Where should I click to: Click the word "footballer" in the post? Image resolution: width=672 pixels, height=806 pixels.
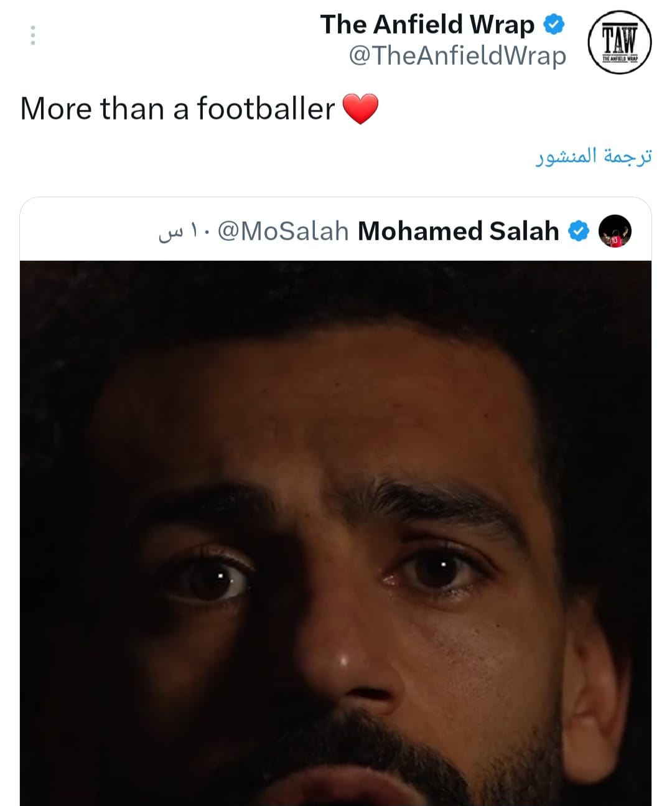[266, 109]
